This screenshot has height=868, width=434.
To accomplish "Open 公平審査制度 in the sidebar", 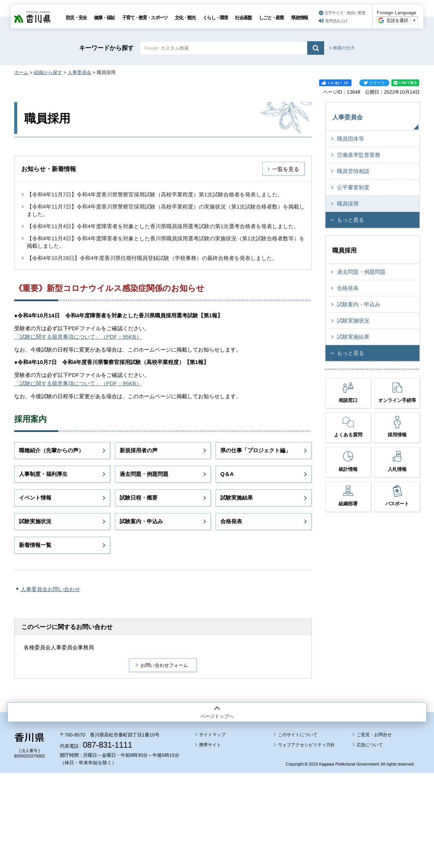I will pos(372,188).
